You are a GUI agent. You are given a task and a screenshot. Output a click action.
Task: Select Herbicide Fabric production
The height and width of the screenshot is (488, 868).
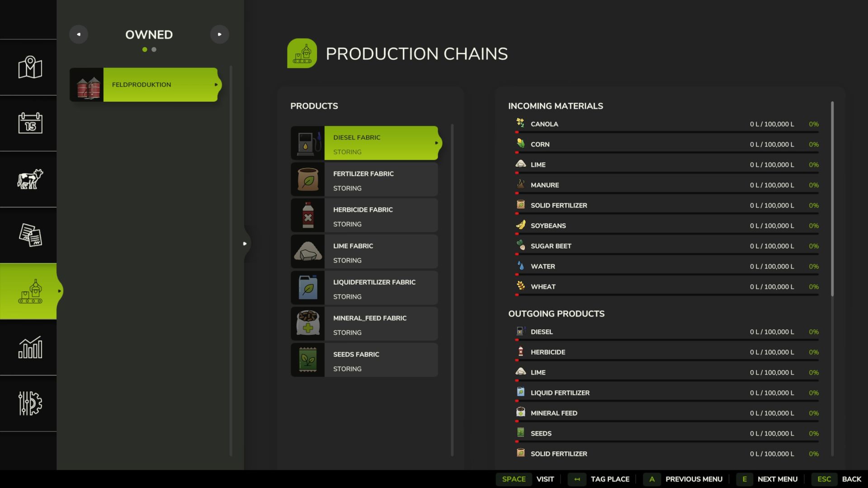[364, 216]
